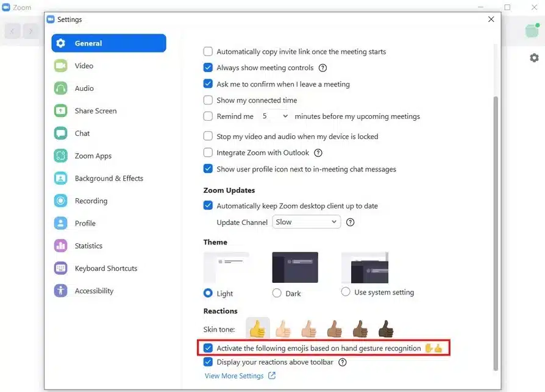Click the Chat bubble icon in sidebar
This screenshot has width=545, height=392.
tap(61, 134)
